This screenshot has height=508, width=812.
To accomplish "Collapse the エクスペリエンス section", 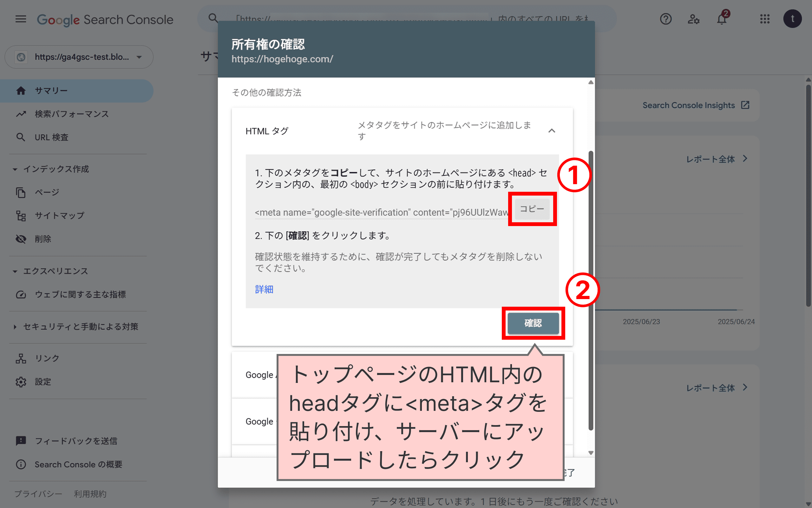I will pyautogui.click(x=50, y=271).
